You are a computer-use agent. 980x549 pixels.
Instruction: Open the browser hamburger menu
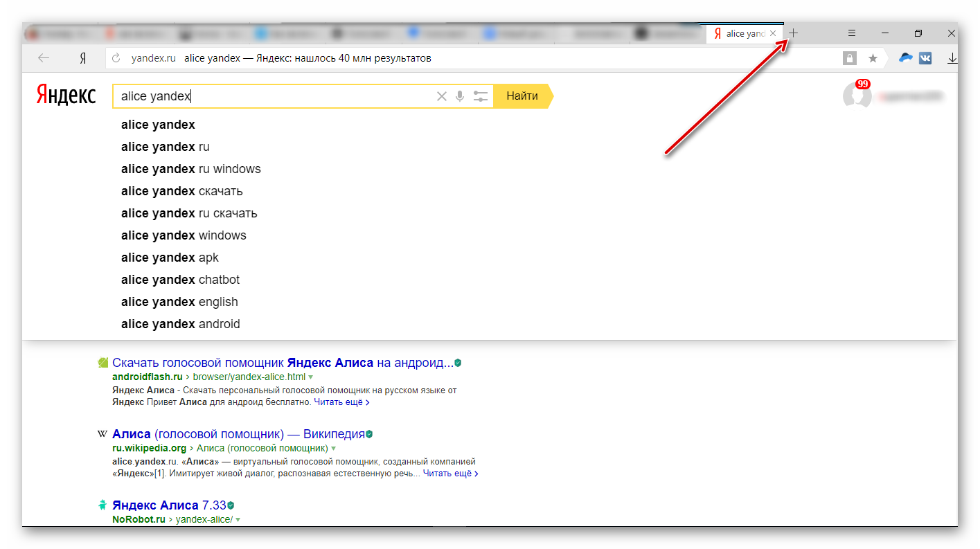pos(852,33)
